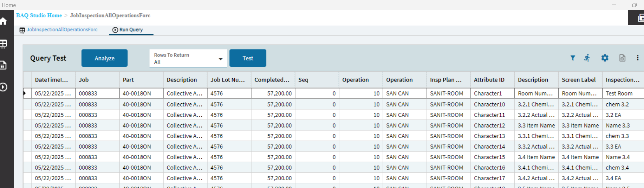Click the play circle sidebar icon
This screenshot has height=188, width=644.
click(4, 87)
